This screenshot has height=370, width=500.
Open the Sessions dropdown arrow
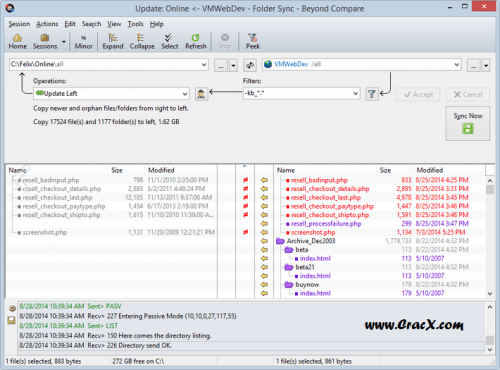tap(63, 42)
